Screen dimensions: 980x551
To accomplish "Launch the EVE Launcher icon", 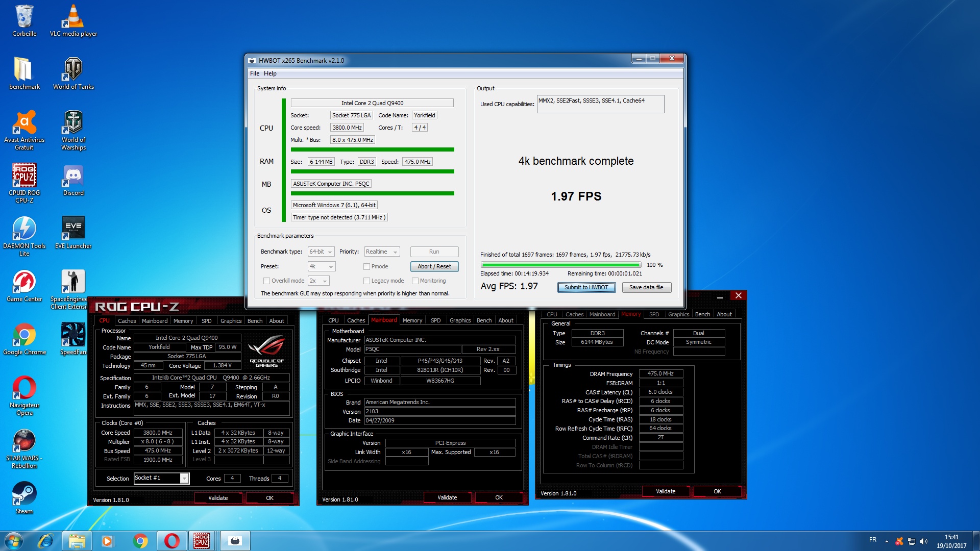I will coord(73,233).
